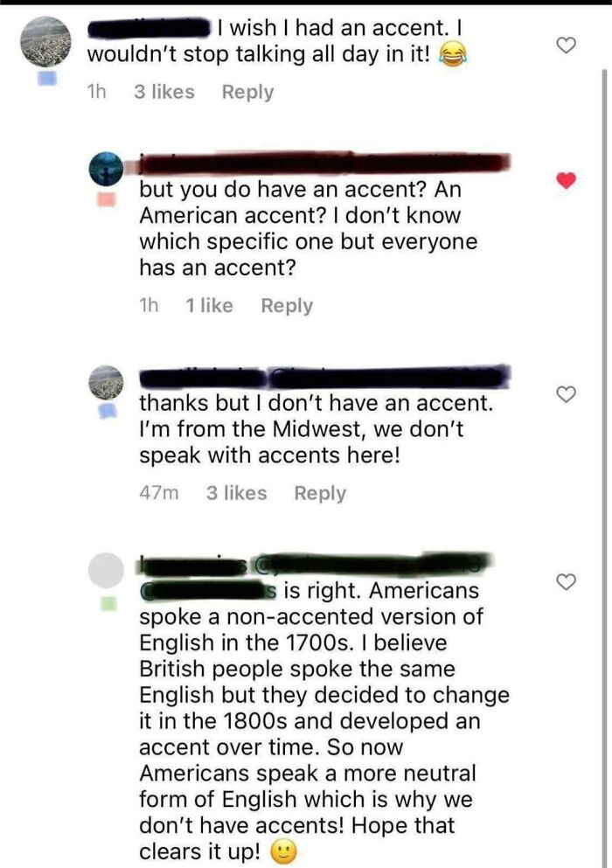Image resolution: width=612 pixels, height=868 pixels.
Task: Click the redacted username above 'but you do have'
Action: [324, 163]
